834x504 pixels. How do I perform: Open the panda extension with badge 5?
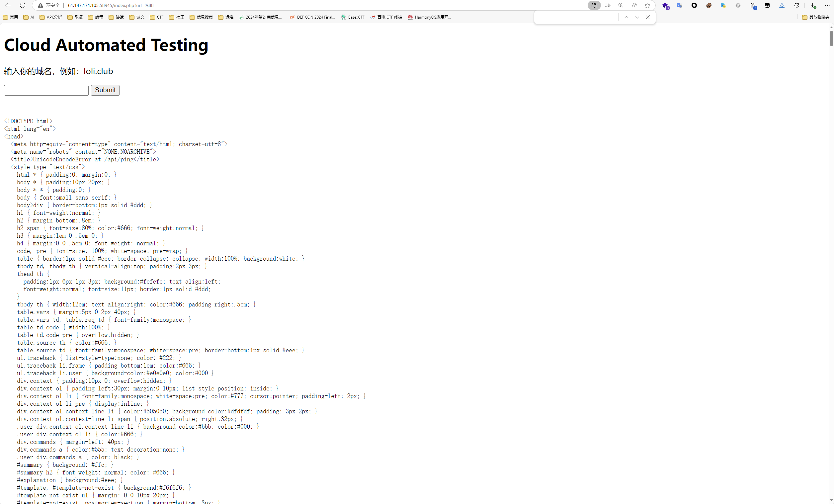(x=753, y=6)
